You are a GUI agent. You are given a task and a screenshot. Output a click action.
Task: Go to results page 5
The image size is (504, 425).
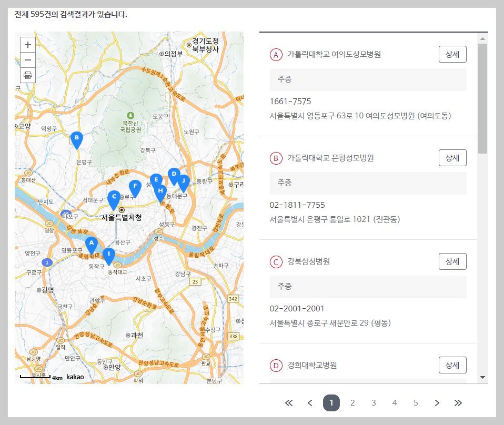pyautogui.click(x=416, y=402)
